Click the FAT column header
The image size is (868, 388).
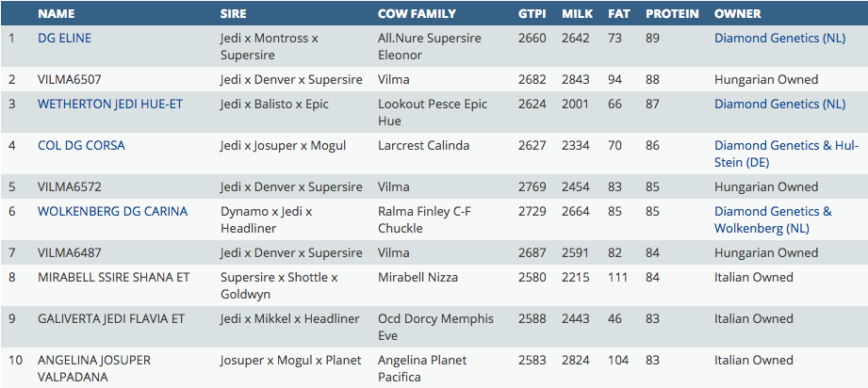(619, 14)
